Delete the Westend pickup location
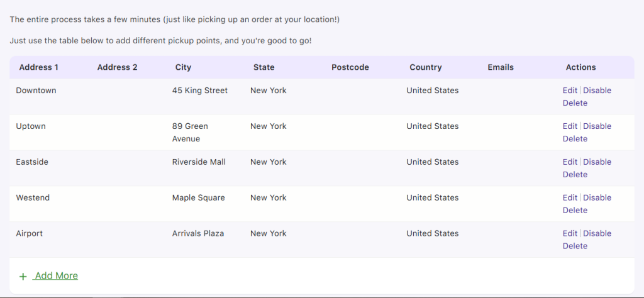Screen dimensions: 644x298 (x=575, y=211)
